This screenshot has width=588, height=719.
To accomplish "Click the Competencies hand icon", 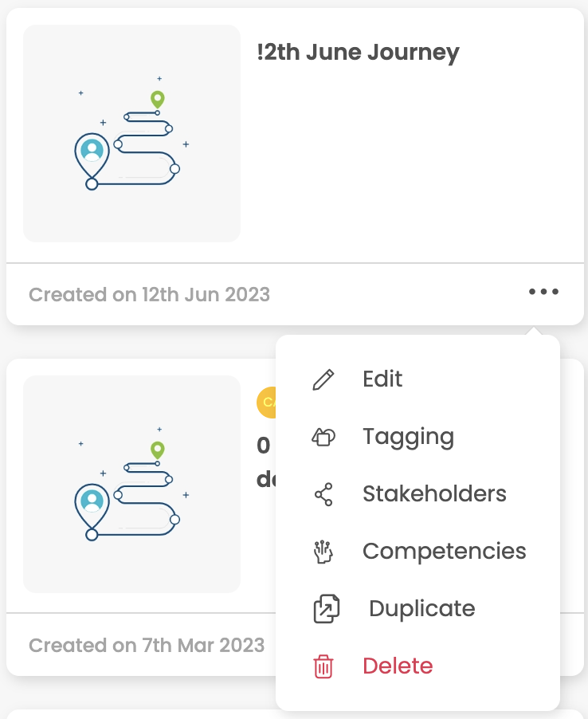I will click(323, 552).
